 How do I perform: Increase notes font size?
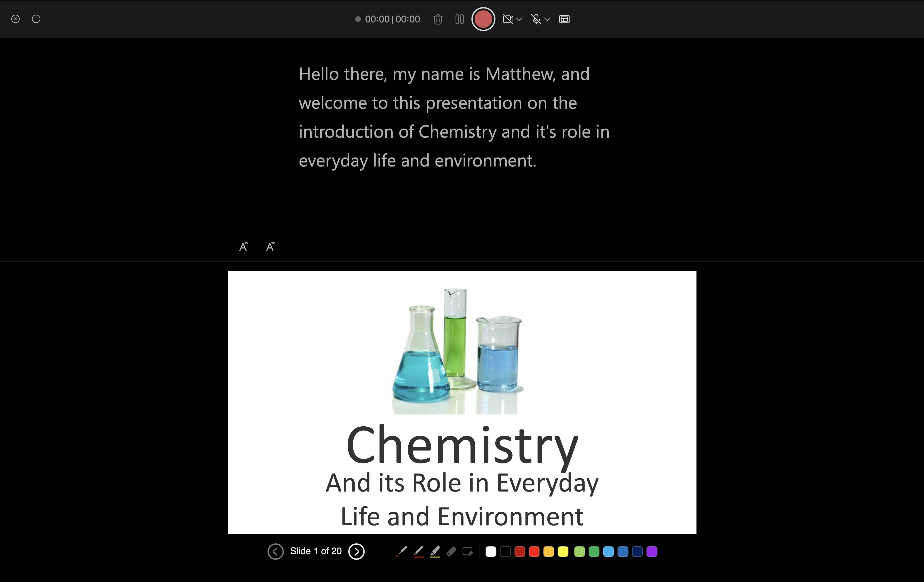[244, 246]
